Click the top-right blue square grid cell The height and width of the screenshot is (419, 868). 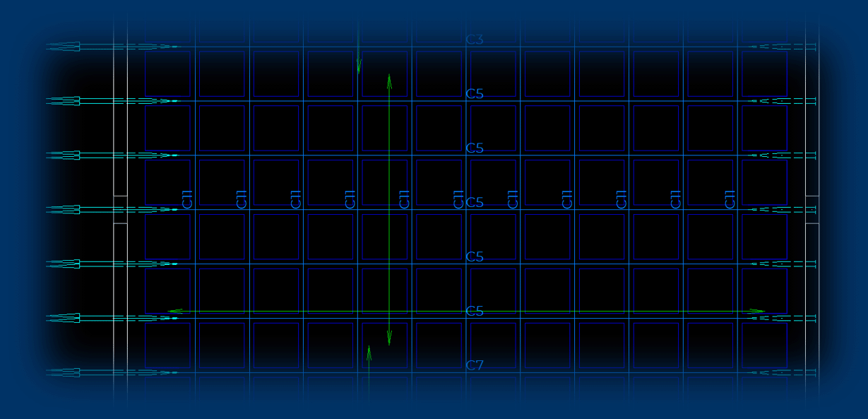coord(764,74)
